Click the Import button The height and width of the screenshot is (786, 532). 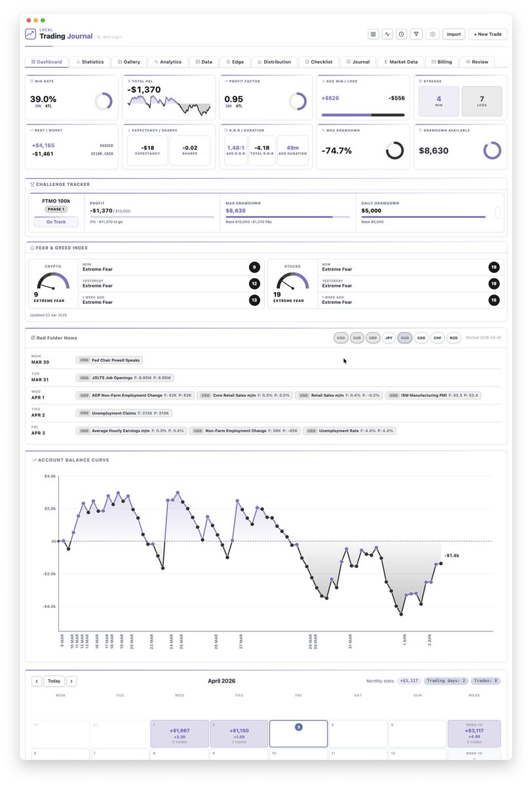pyautogui.click(x=454, y=34)
